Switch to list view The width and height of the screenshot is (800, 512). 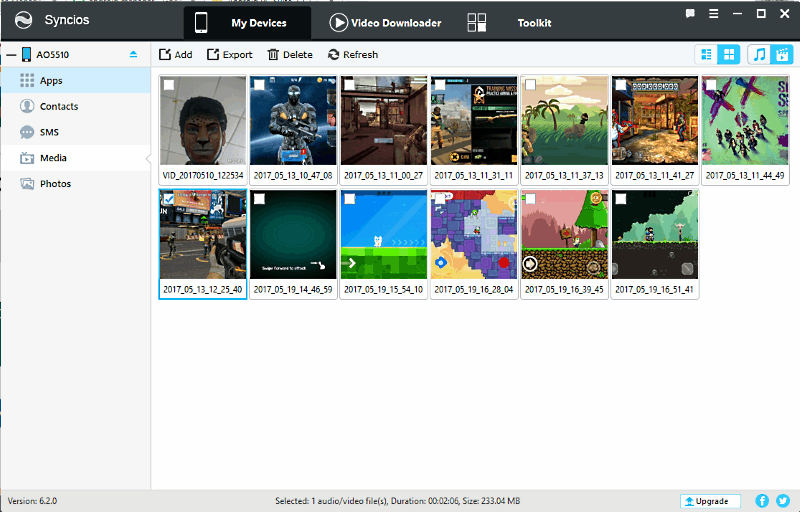[707, 55]
